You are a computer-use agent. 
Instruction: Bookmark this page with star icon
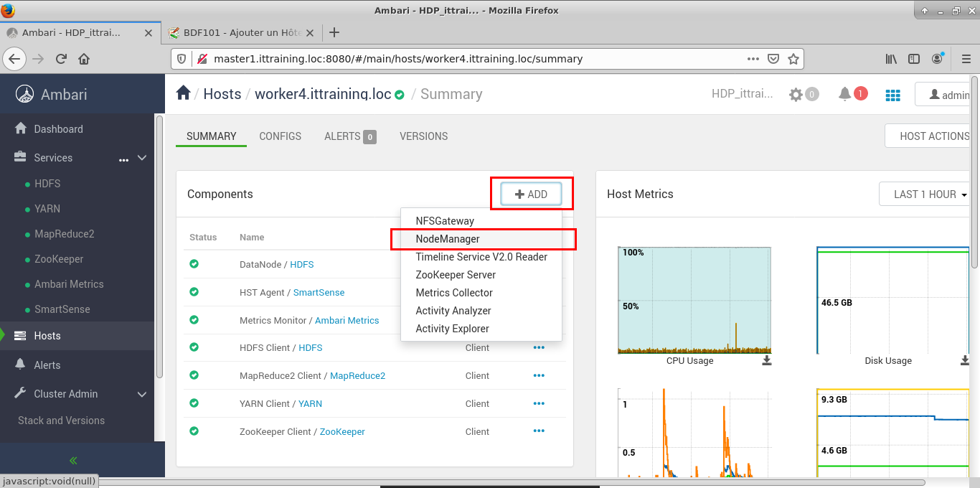point(793,59)
